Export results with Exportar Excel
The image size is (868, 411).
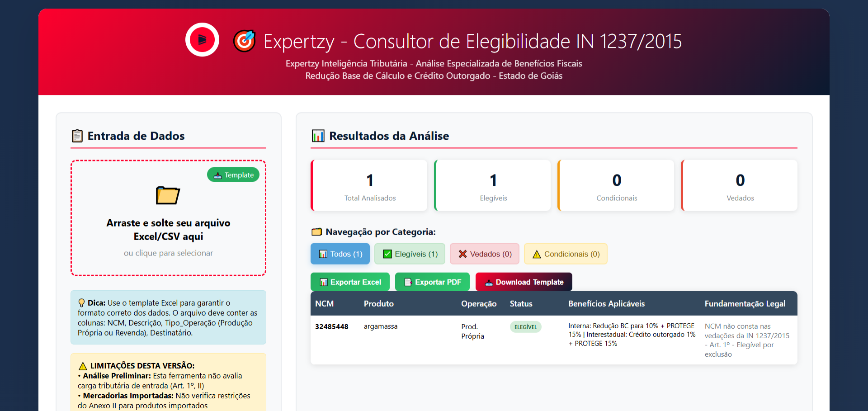[x=350, y=282]
